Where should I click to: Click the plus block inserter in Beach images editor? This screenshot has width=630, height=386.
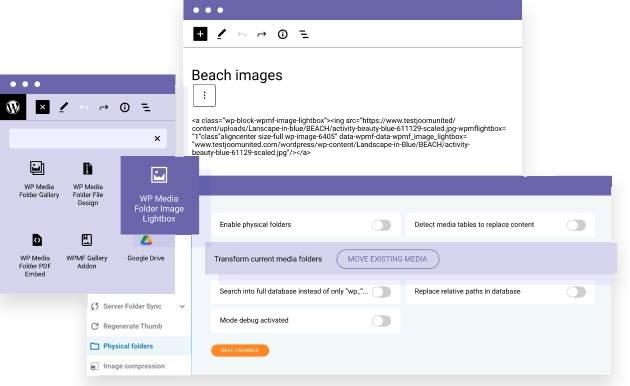coord(200,34)
